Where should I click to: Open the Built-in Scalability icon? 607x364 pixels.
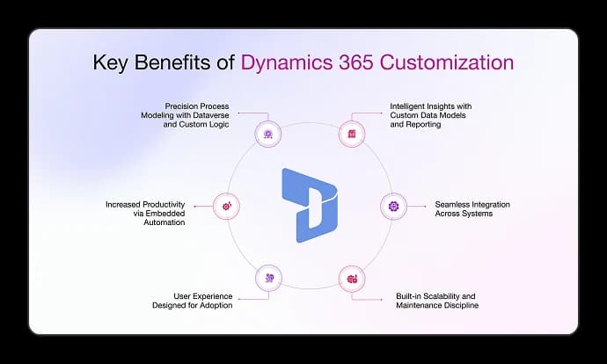click(351, 279)
